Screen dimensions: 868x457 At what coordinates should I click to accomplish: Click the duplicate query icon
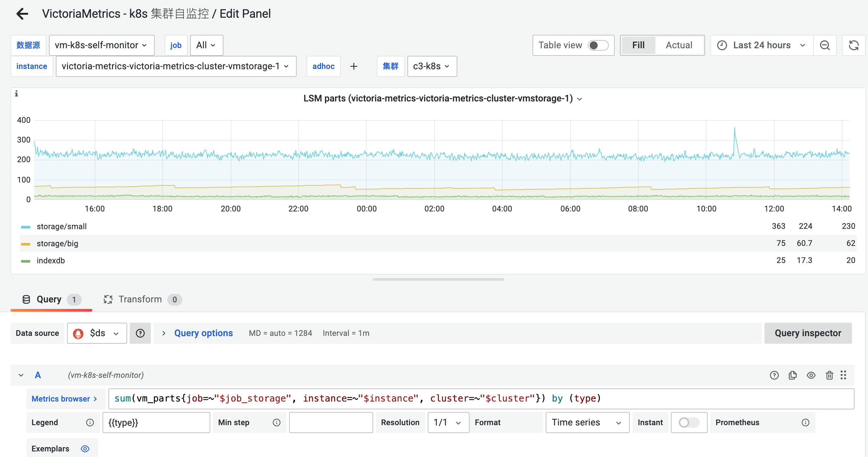point(792,375)
